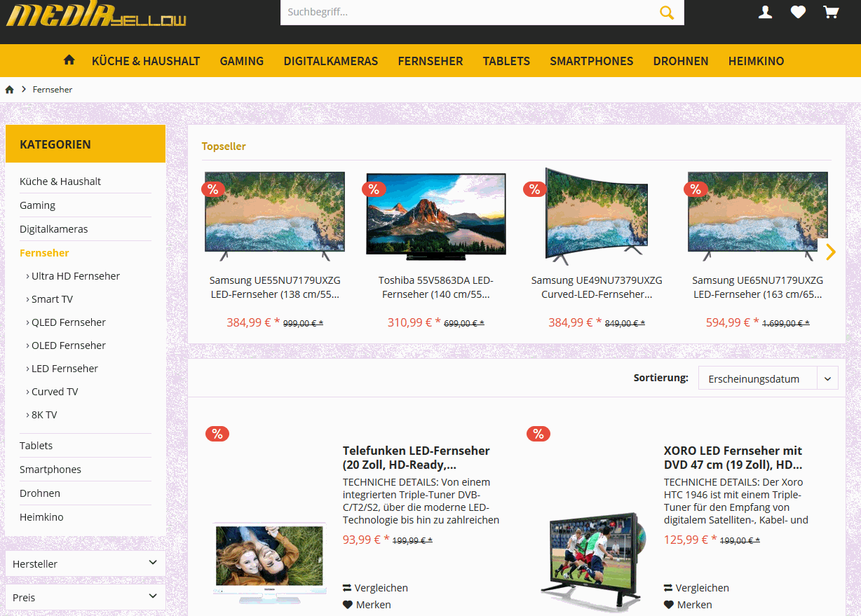
Task: Click discount badge on Samsung UE55NU7179UXZG
Action: point(212,189)
